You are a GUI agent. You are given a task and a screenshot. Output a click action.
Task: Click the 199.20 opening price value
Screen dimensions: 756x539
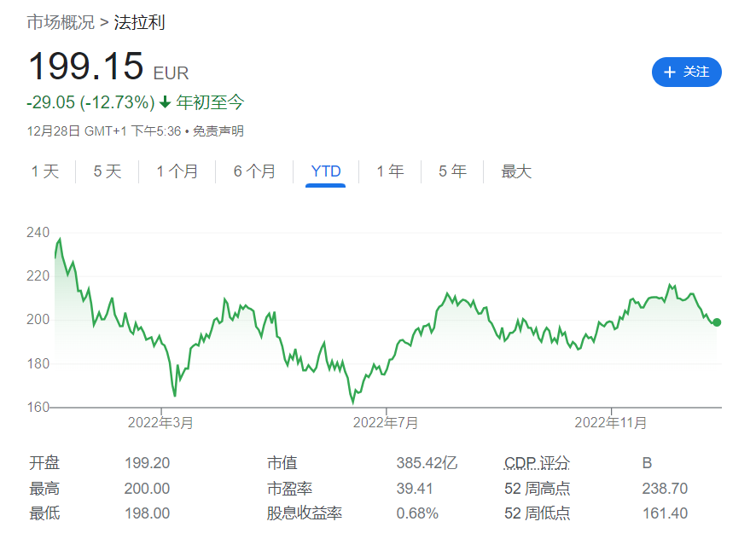tap(147, 463)
